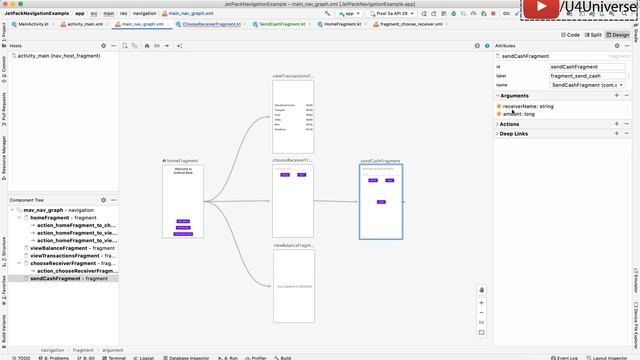
Task: Expand the Actions section
Action: (x=498, y=124)
